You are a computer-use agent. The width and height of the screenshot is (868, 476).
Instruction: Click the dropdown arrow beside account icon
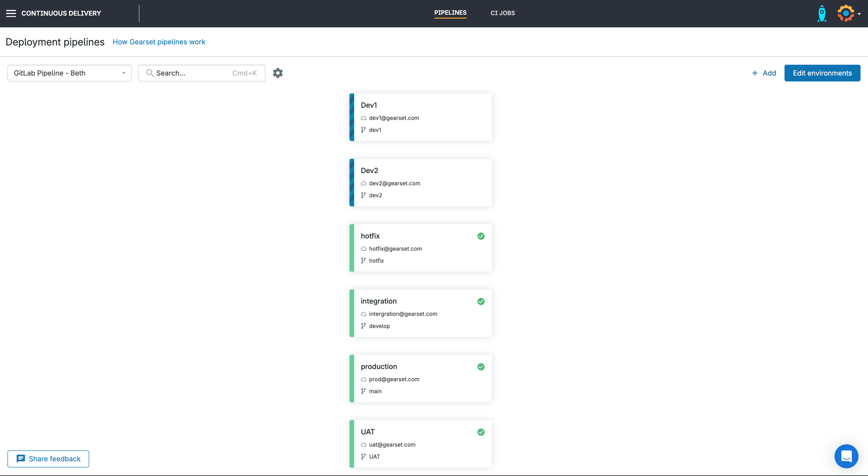pyautogui.click(x=859, y=14)
